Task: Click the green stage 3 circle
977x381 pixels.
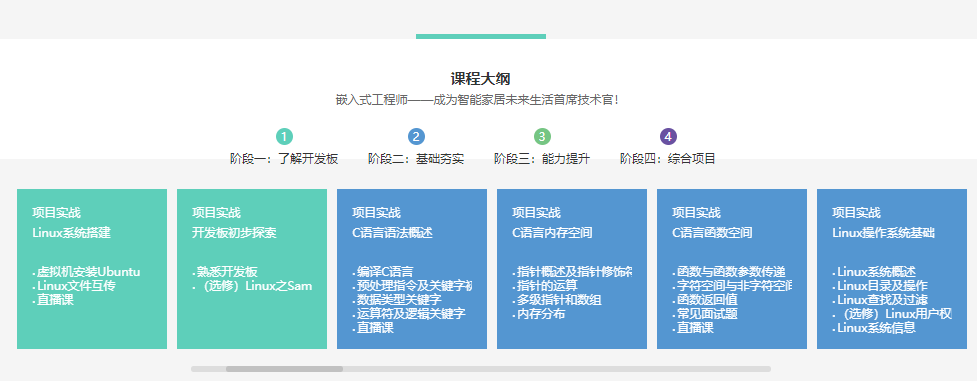Action: point(542,137)
